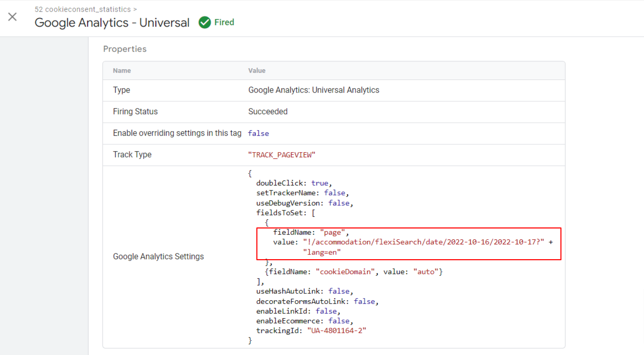Click the Google Analytics: Universal Analytics value

(x=314, y=90)
